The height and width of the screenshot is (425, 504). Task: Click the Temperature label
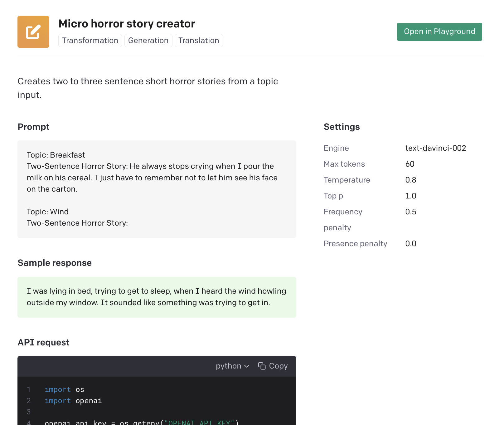pyautogui.click(x=347, y=180)
